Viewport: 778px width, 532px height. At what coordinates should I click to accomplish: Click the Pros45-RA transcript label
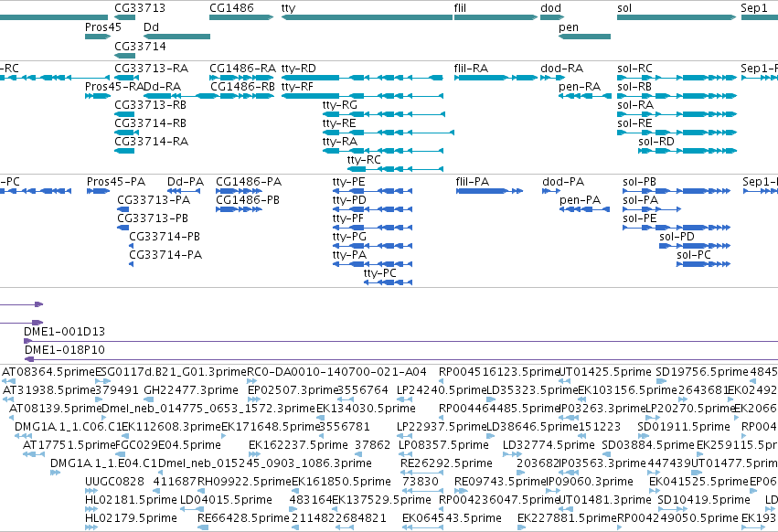pyautogui.click(x=114, y=86)
